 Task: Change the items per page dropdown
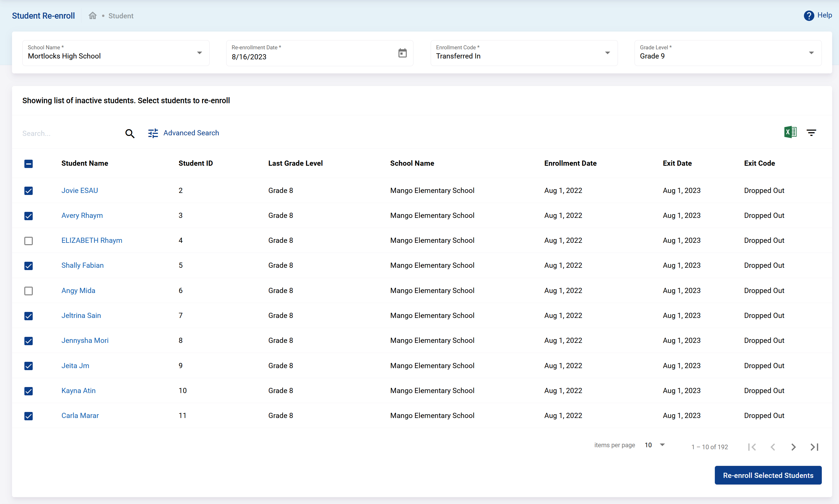pyautogui.click(x=655, y=445)
